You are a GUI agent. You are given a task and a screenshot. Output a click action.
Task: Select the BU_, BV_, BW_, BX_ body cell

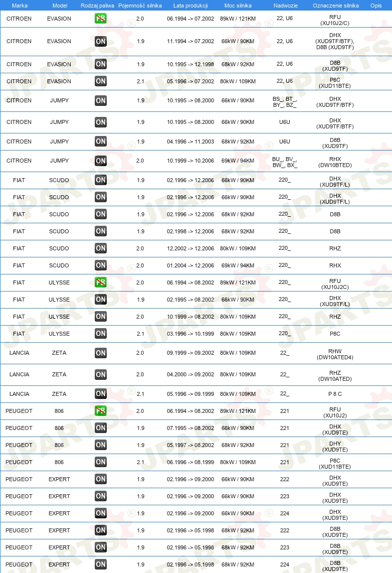coord(285,162)
